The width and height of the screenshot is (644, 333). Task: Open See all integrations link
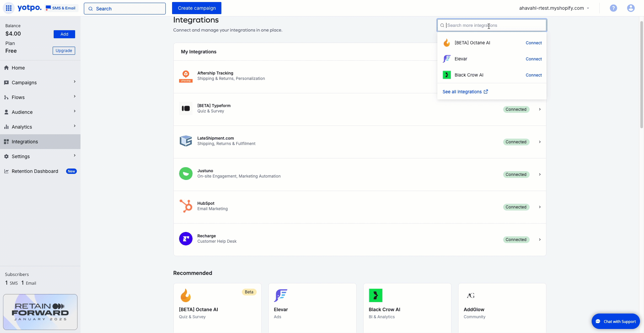pyautogui.click(x=465, y=92)
